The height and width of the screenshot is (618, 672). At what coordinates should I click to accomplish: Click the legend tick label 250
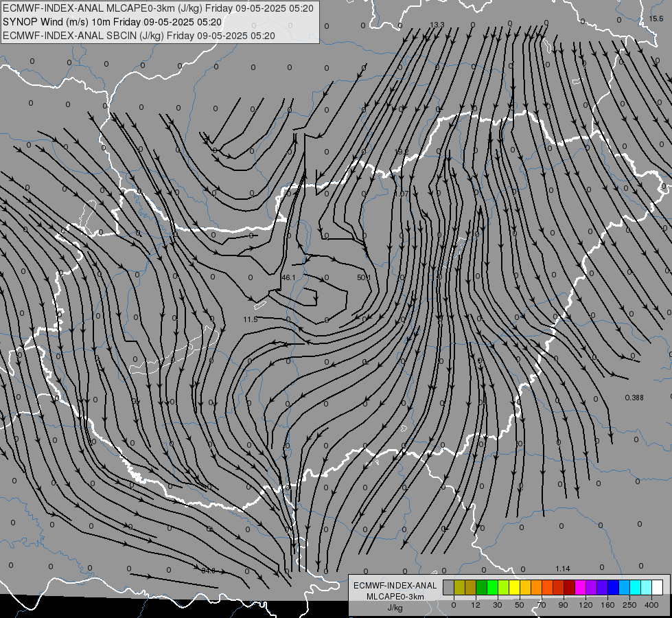point(629,605)
